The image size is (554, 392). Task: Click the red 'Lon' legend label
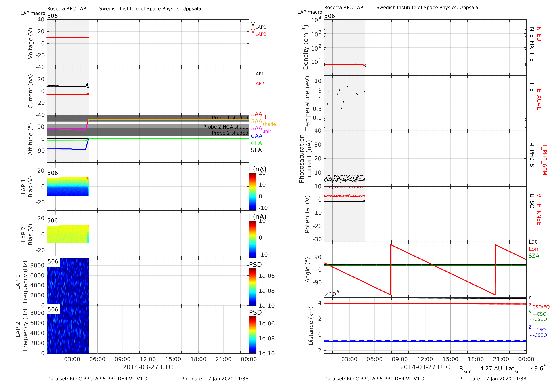click(533, 249)
